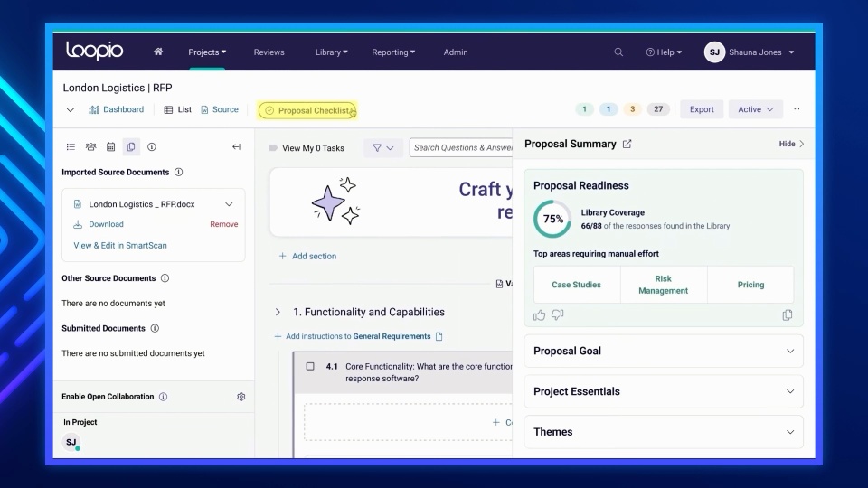Switch to the Source view
The height and width of the screenshot is (488, 868).
(220, 109)
